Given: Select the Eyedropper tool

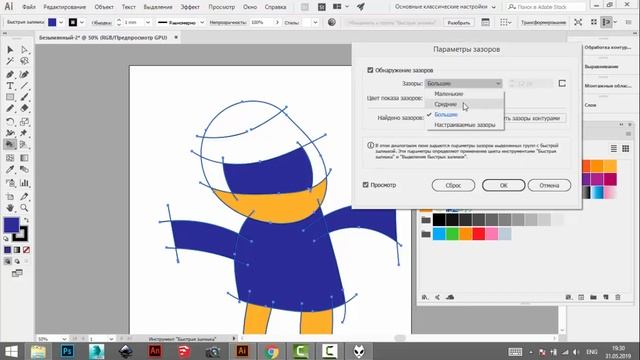Looking at the screenshot, I should (10, 169).
